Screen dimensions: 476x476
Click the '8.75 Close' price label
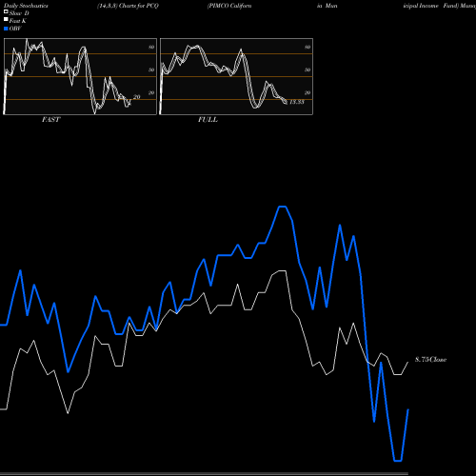pos(430,360)
